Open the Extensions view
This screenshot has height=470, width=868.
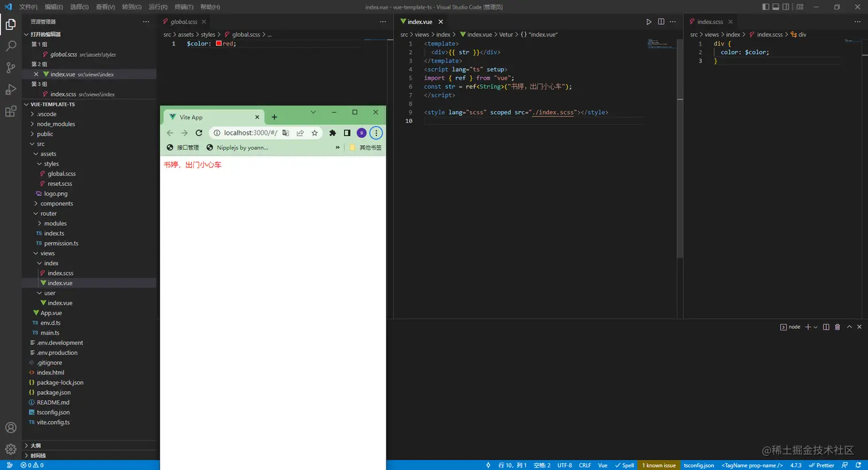[x=10, y=111]
